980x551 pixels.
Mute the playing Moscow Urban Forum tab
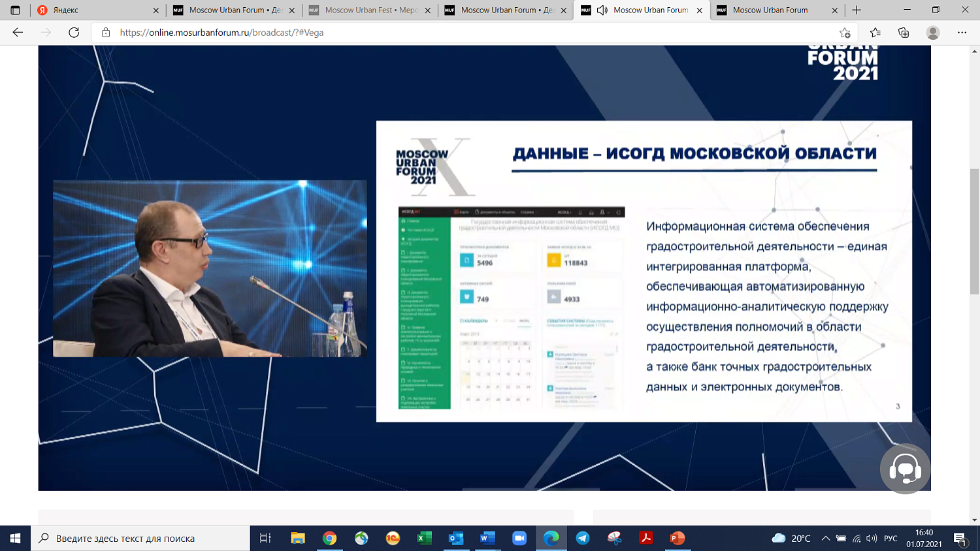click(x=601, y=10)
